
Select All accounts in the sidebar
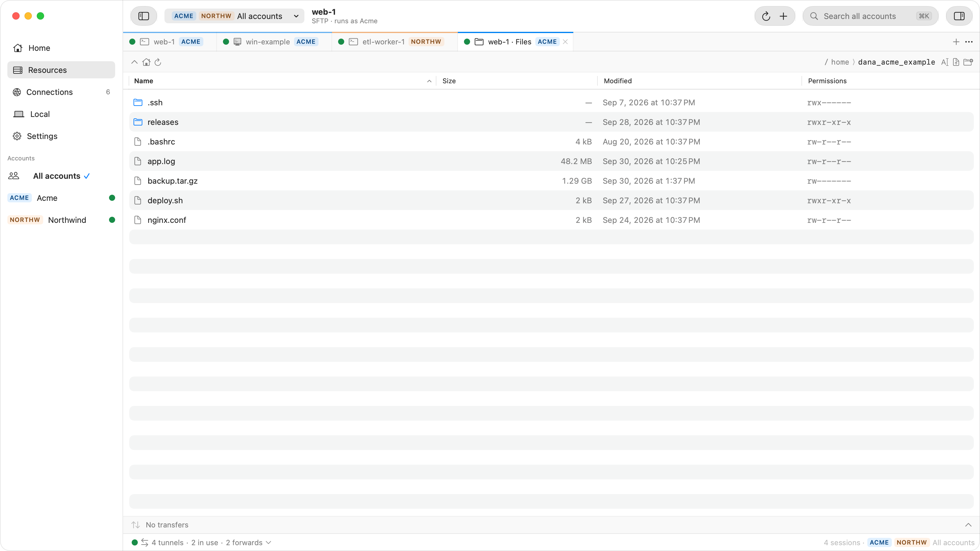point(61,176)
